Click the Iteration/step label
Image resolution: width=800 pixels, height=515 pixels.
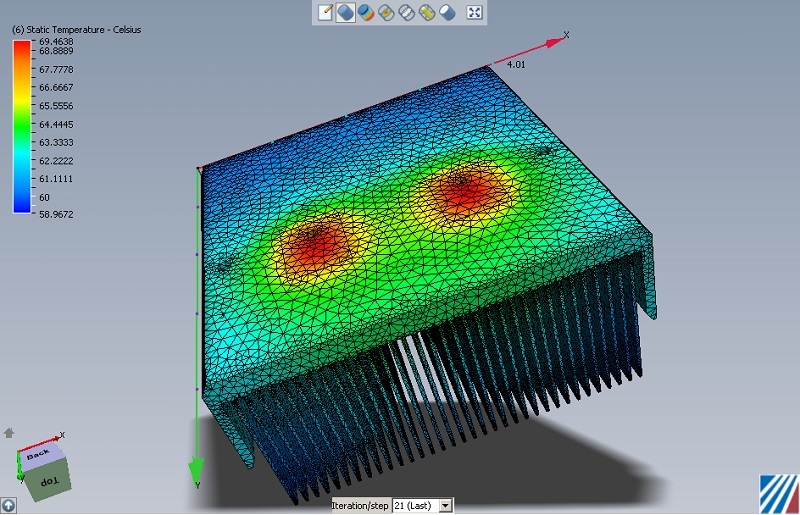pos(360,505)
